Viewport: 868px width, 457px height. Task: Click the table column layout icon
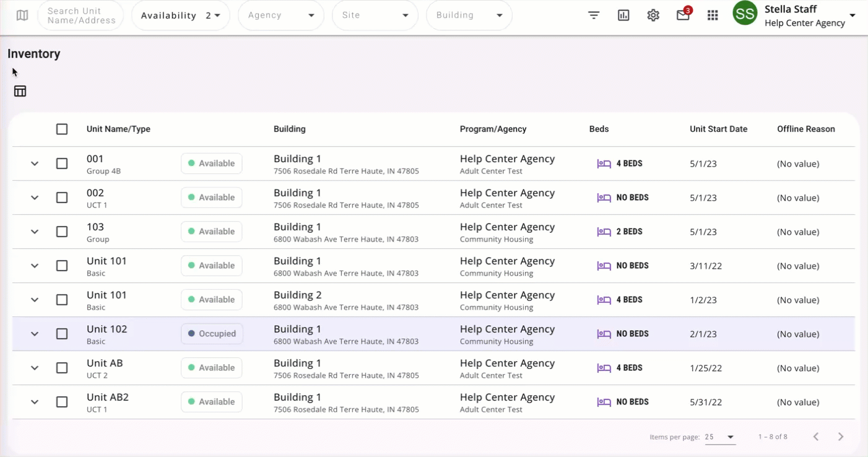tap(20, 91)
